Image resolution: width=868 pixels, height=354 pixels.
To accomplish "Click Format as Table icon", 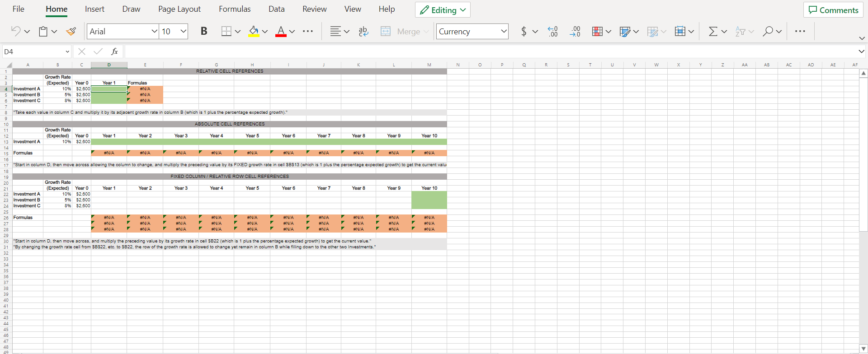I will [x=625, y=31].
